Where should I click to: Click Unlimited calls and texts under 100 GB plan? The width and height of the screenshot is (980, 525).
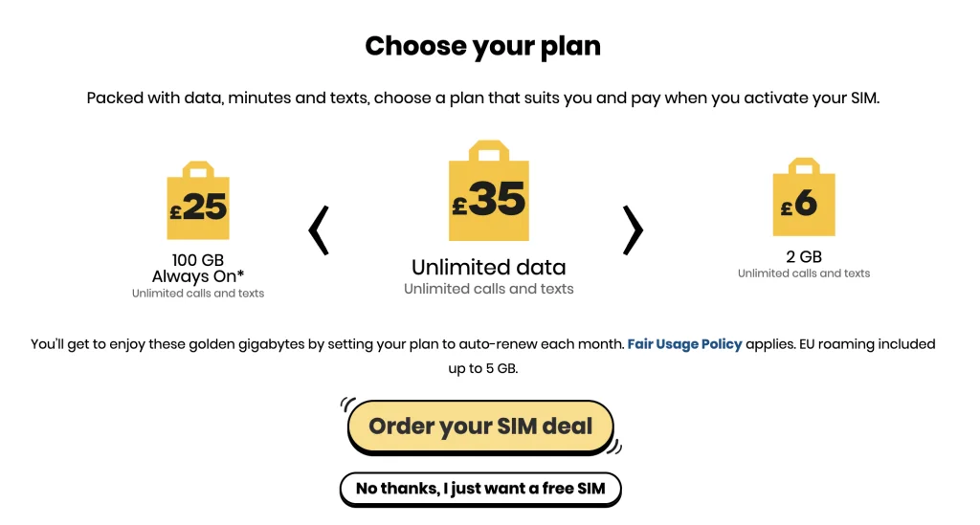(x=198, y=294)
